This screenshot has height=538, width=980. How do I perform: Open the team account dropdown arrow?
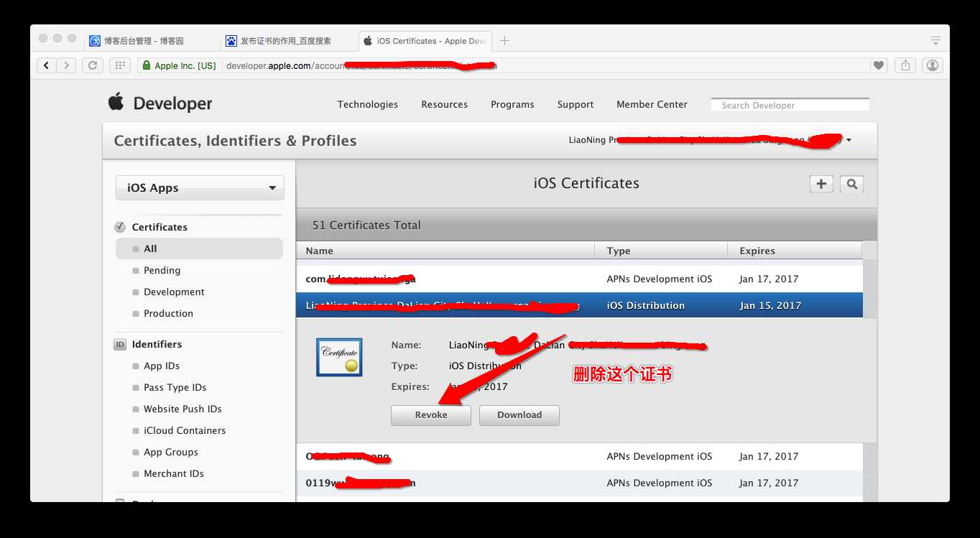[849, 141]
